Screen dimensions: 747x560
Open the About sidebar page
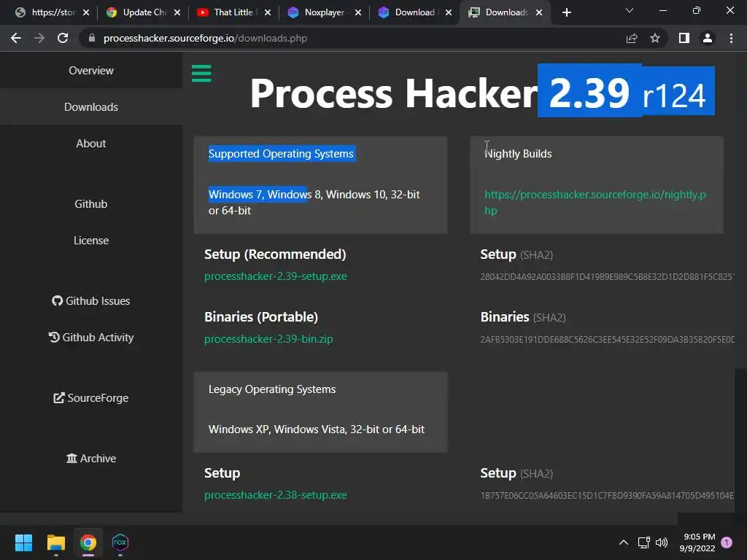click(x=91, y=144)
